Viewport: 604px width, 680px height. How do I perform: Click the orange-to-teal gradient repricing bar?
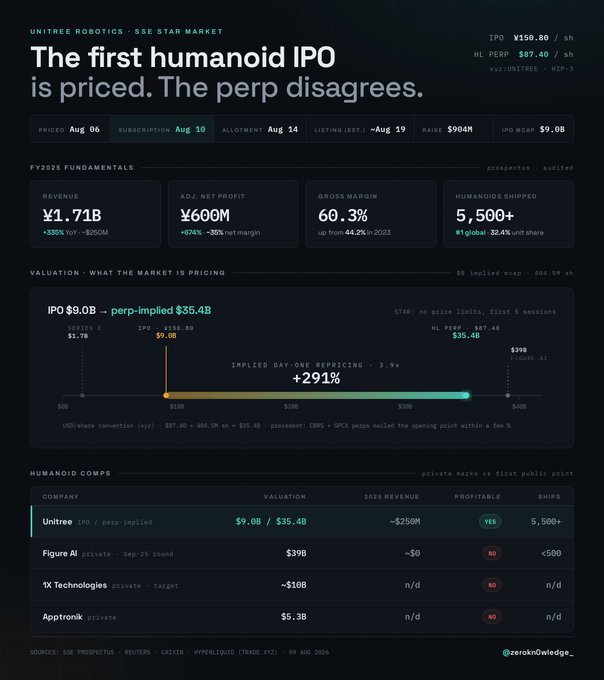point(316,396)
